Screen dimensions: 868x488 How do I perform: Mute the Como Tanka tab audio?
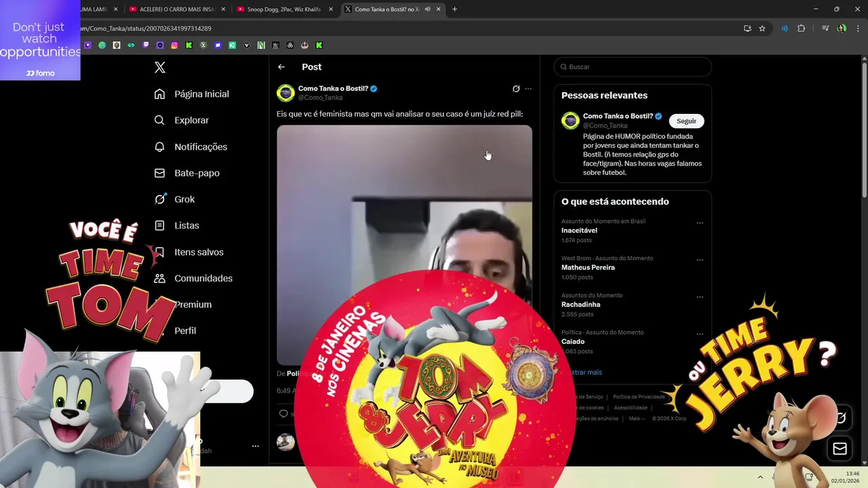click(x=427, y=9)
